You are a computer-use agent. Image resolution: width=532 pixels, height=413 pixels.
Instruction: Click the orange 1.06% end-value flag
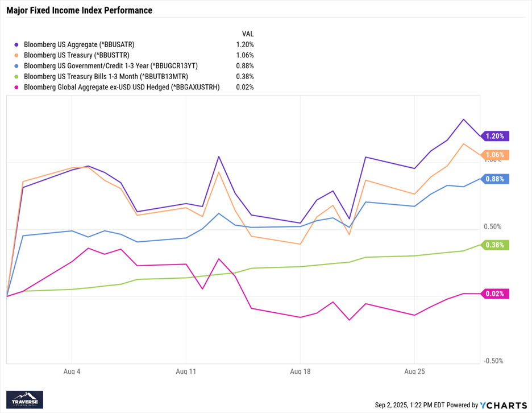point(496,155)
